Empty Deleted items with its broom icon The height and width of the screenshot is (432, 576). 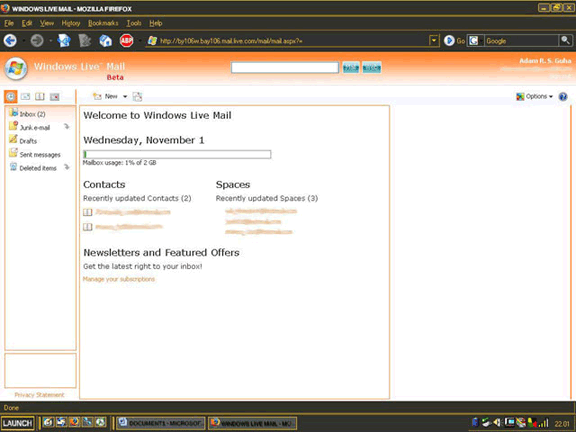tap(66, 167)
